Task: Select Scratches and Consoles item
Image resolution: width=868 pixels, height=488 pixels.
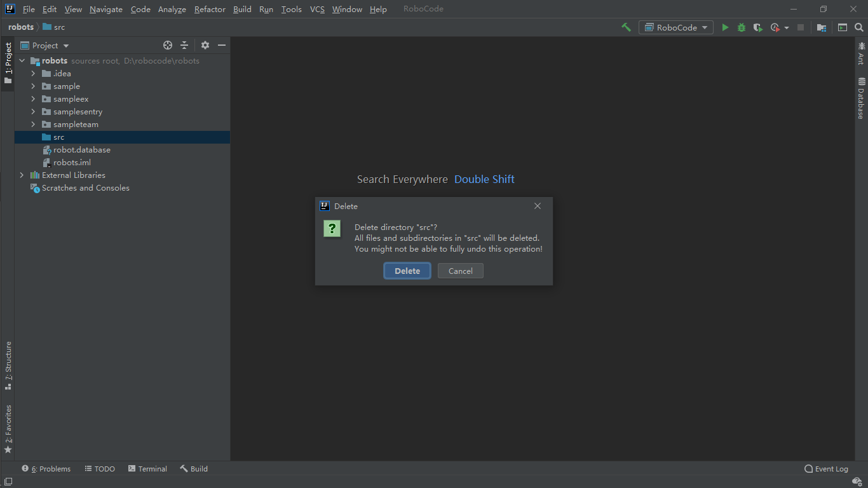Action: pos(122,188)
